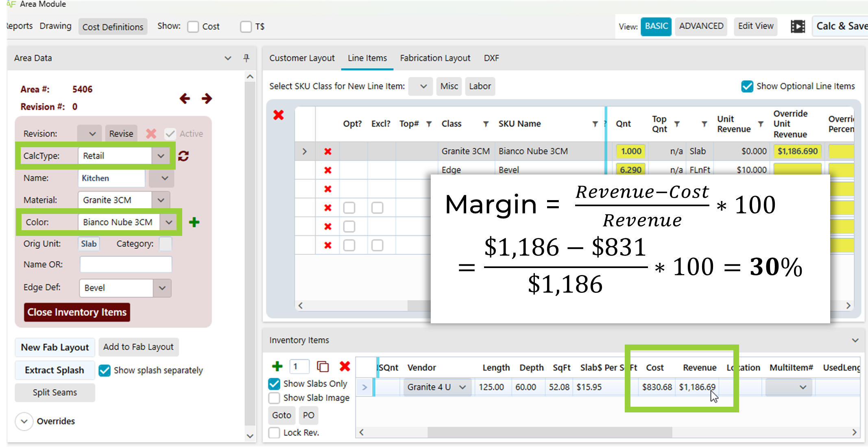Click the previous area left arrow

(185, 98)
